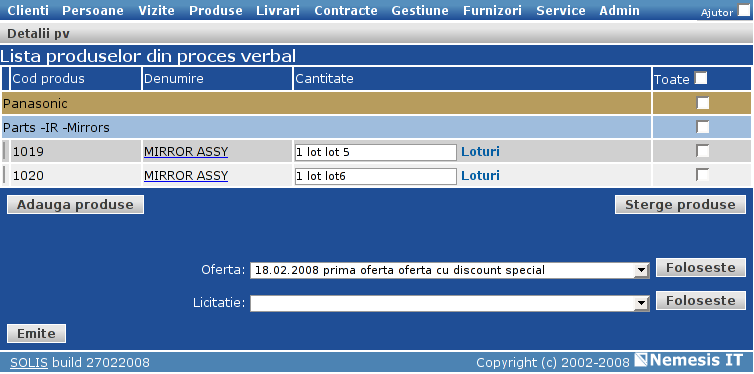Open the Clienti menu
Viewport: 754px width, 374px height.
click(28, 11)
